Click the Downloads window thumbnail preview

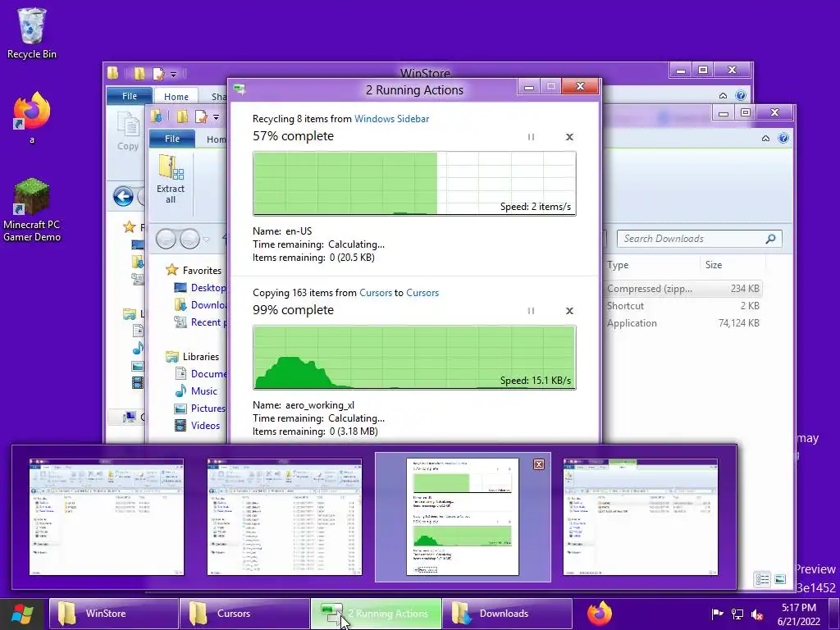pyautogui.click(x=640, y=517)
